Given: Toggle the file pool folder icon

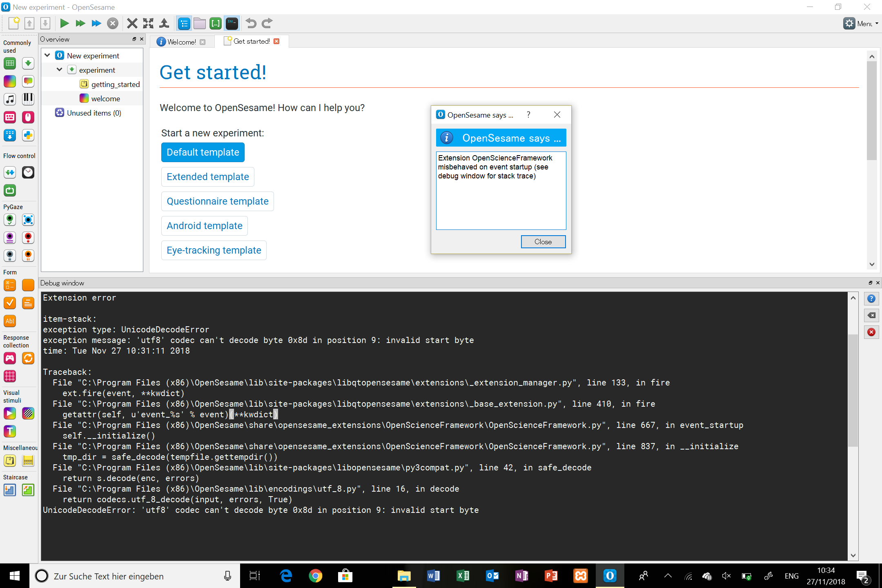Looking at the screenshot, I should pos(200,24).
